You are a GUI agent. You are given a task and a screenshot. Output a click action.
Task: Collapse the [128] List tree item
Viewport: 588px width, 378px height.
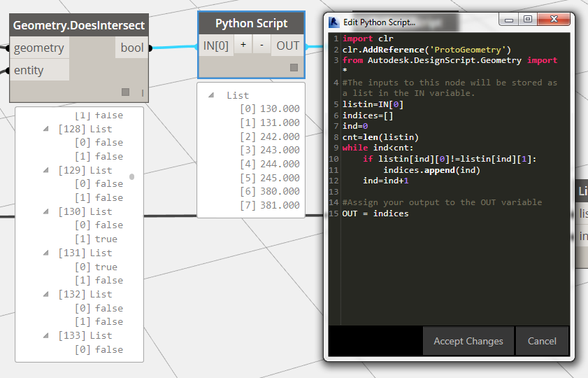tap(46, 129)
